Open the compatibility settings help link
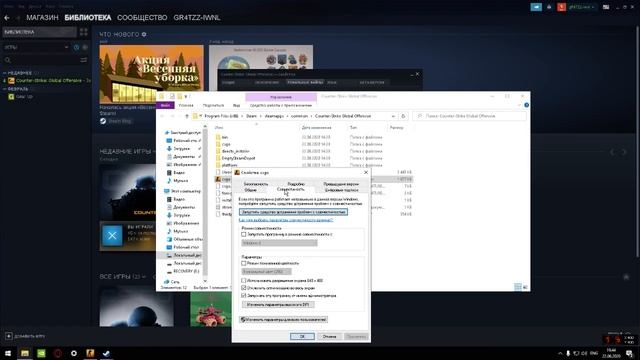 coord(286,220)
